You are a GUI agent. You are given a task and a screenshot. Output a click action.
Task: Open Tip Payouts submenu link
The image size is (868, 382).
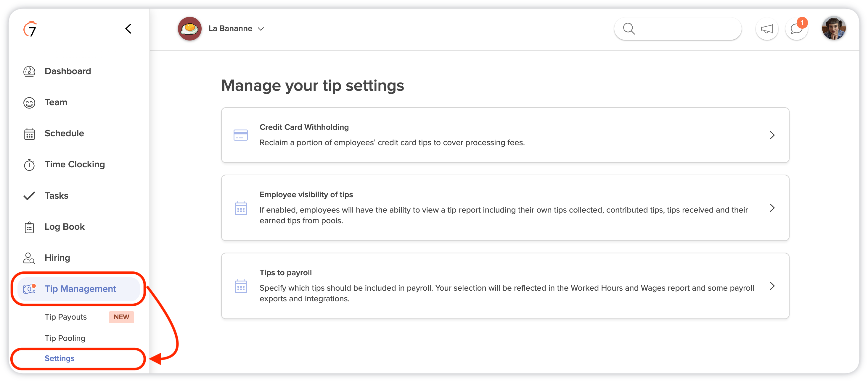click(66, 317)
